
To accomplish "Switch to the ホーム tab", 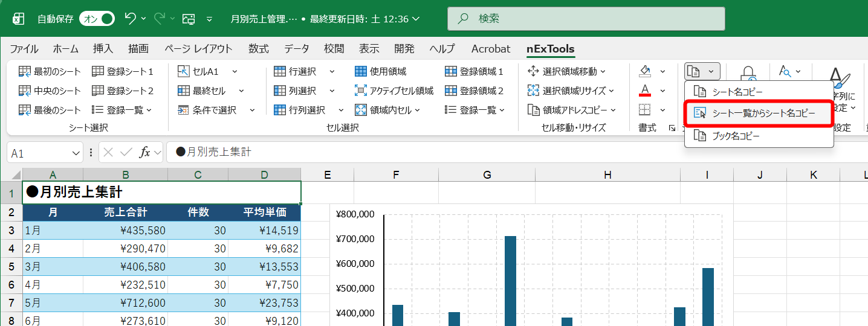I will click(66, 49).
